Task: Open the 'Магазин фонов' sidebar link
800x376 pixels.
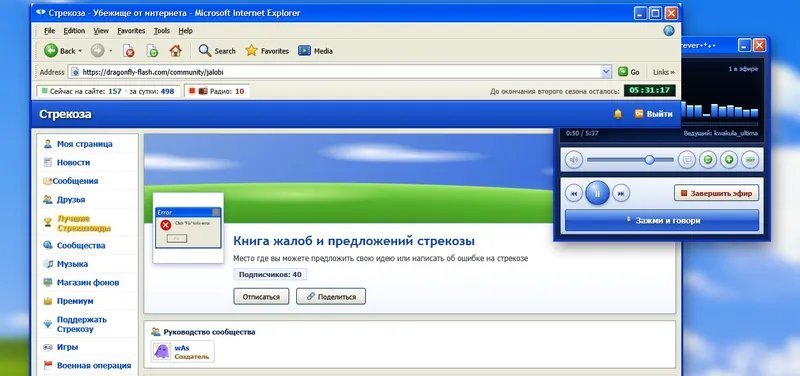Action: (x=88, y=282)
